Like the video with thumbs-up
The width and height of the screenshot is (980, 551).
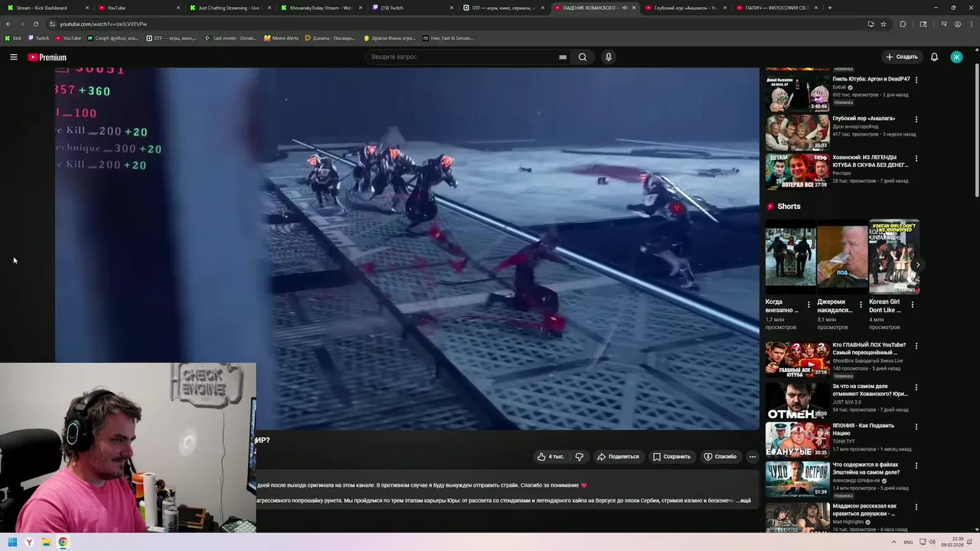coord(550,457)
